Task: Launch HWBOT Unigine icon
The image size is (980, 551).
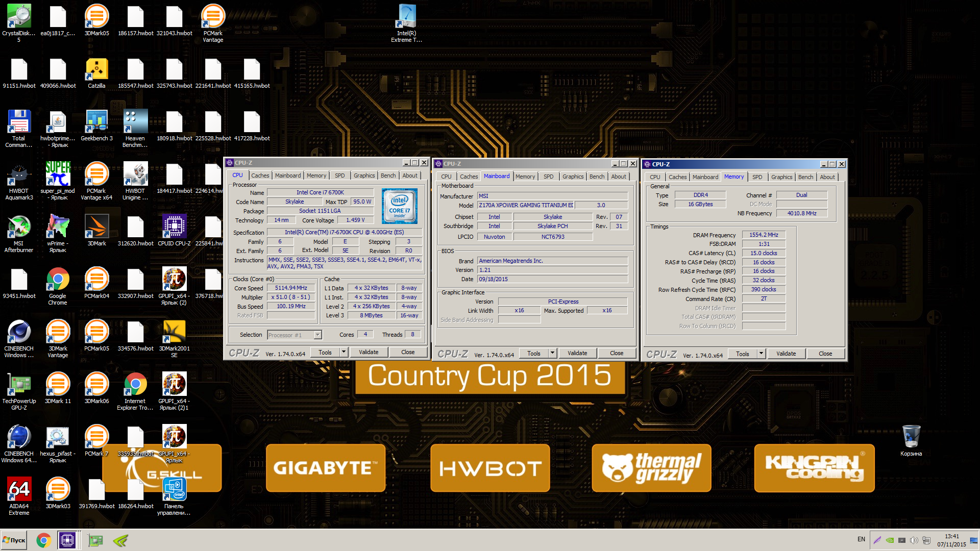Action: click(x=135, y=181)
